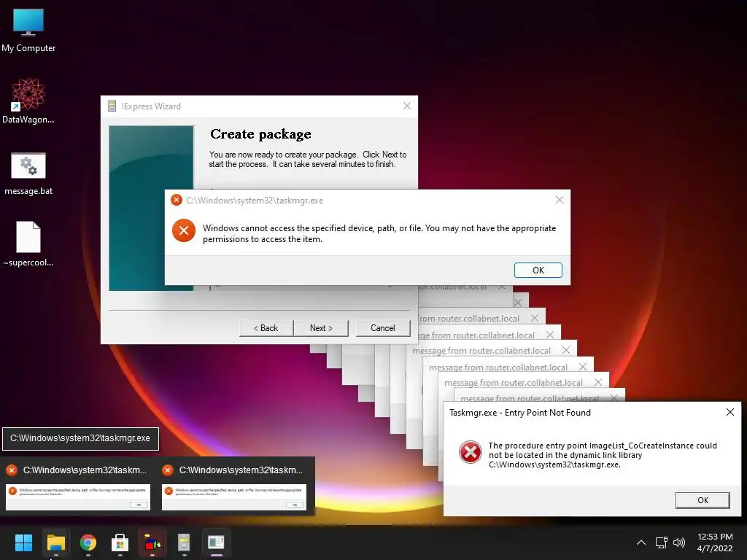
Task: Close the cannot access device error dialog
Action: pyautogui.click(x=560, y=200)
